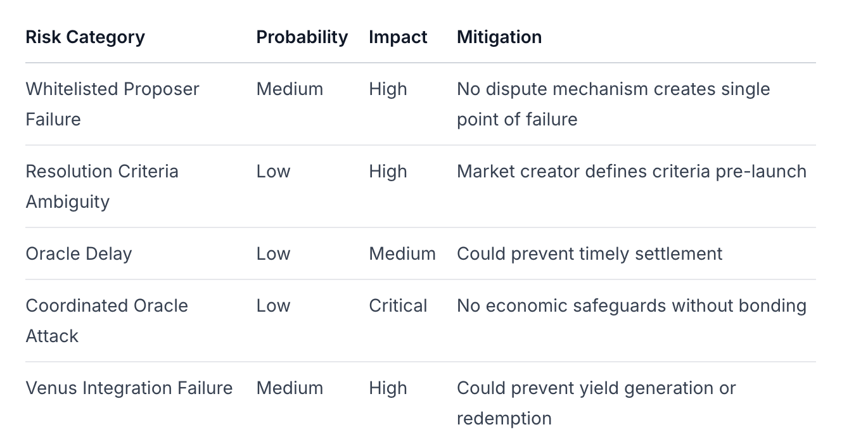Click the Mitigation column header
Image resolution: width=868 pixels, height=446 pixels.
coord(499,37)
